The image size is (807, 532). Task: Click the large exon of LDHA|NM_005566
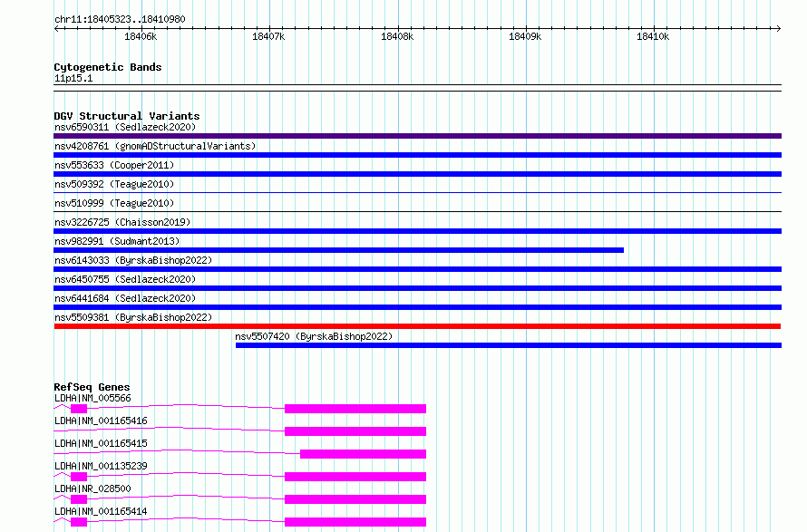[x=355, y=409]
